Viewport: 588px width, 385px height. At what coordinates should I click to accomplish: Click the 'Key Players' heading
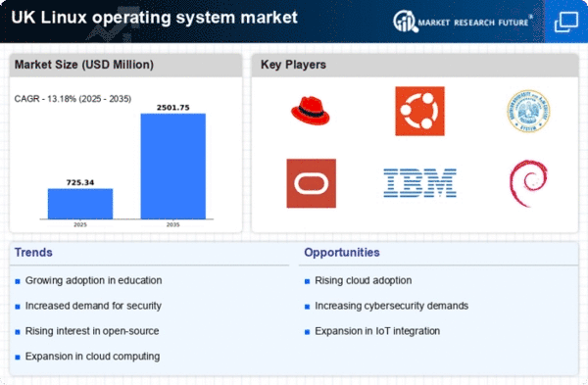click(x=293, y=65)
